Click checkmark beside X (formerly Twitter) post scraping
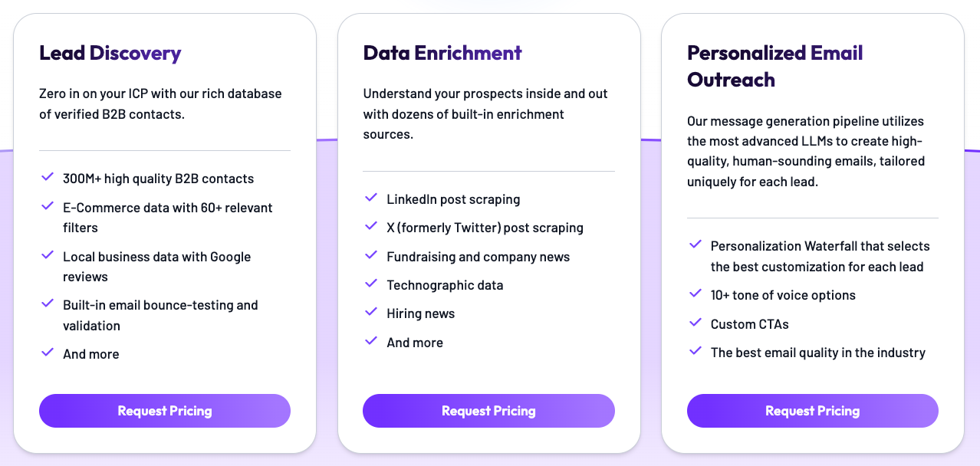980x466 pixels. point(371,227)
